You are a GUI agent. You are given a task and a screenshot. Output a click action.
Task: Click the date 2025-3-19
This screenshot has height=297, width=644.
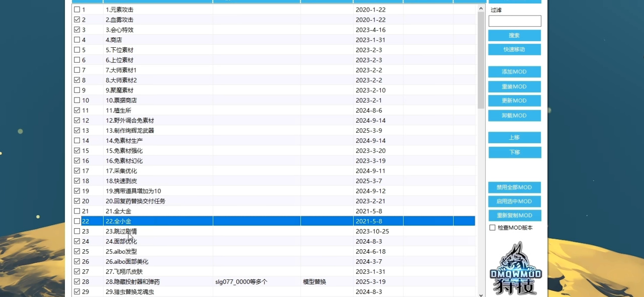click(x=370, y=281)
